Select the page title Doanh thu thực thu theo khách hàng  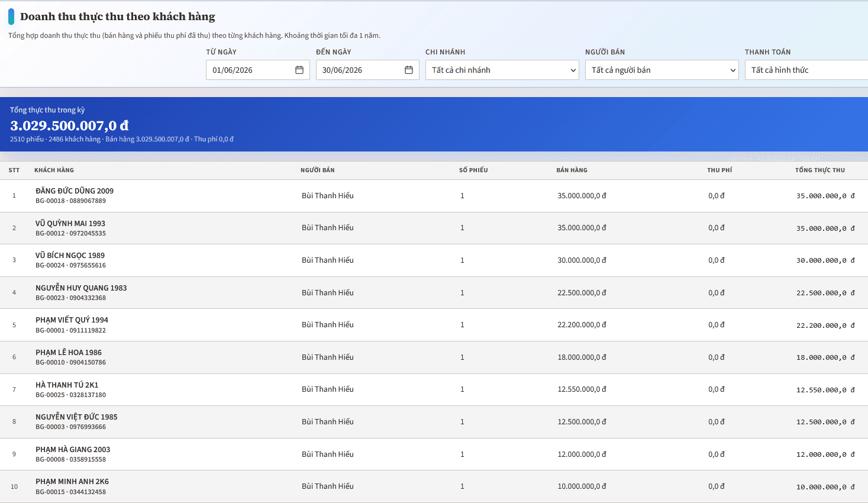118,17
